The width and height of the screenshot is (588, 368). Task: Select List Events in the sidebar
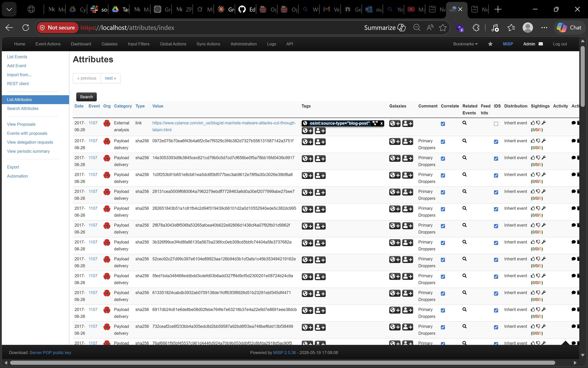[x=17, y=57]
